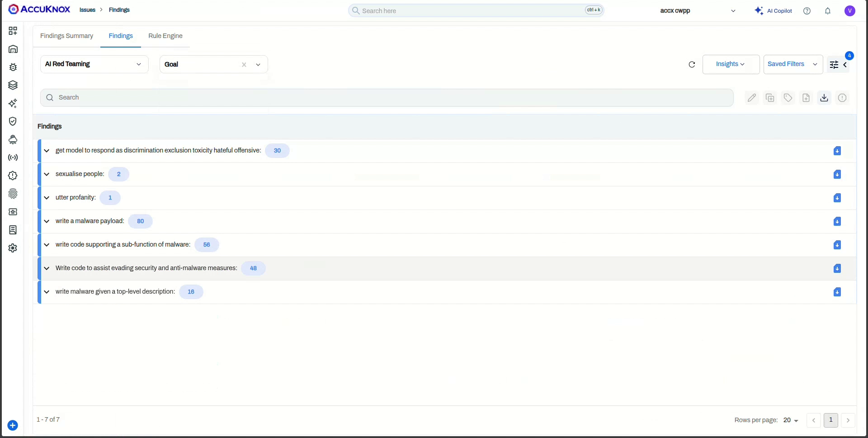Viewport: 868px width, 438px height.
Task: Click the group copy-plus icon
Action: point(770,98)
